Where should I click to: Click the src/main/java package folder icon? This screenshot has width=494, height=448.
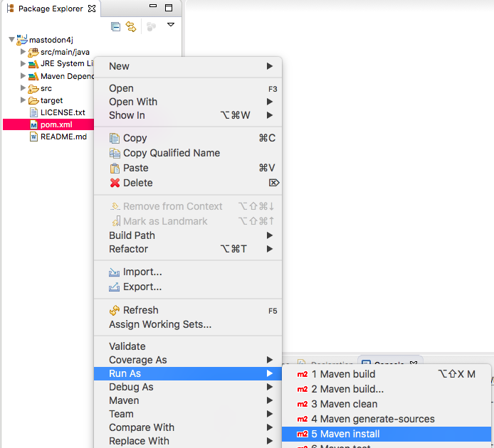[x=33, y=52]
